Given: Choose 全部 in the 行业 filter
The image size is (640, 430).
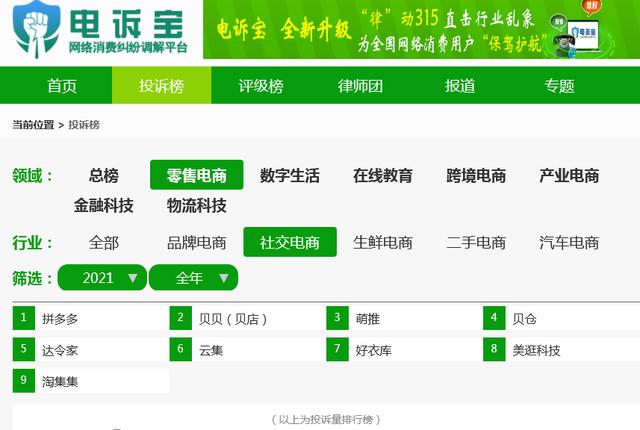Looking at the screenshot, I should (x=104, y=242).
